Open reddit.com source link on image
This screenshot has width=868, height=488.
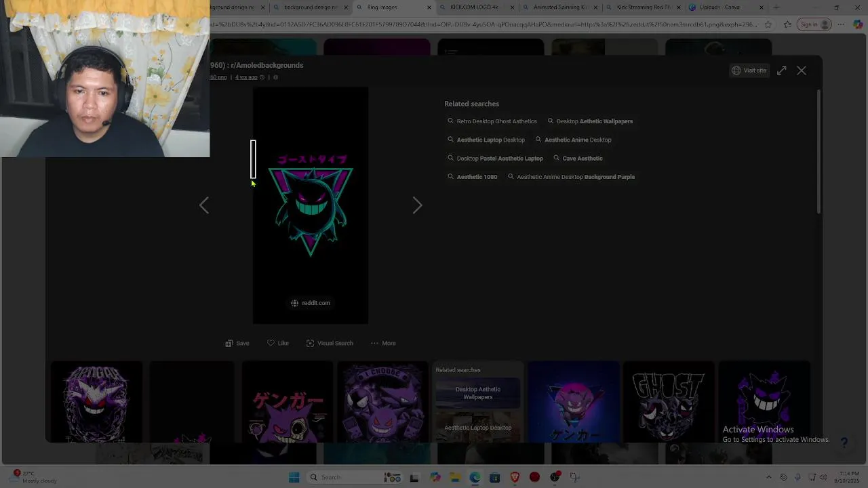pyautogui.click(x=311, y=303)
